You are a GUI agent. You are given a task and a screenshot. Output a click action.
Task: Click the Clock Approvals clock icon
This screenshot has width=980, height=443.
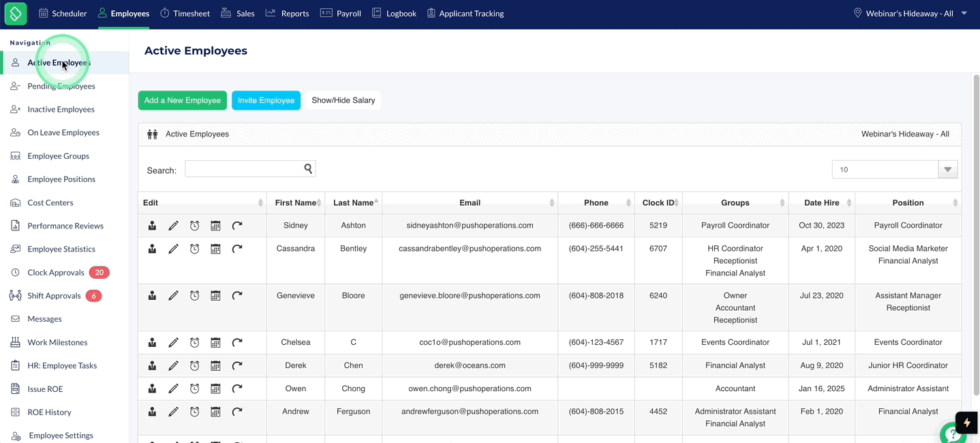click(15, 273)
